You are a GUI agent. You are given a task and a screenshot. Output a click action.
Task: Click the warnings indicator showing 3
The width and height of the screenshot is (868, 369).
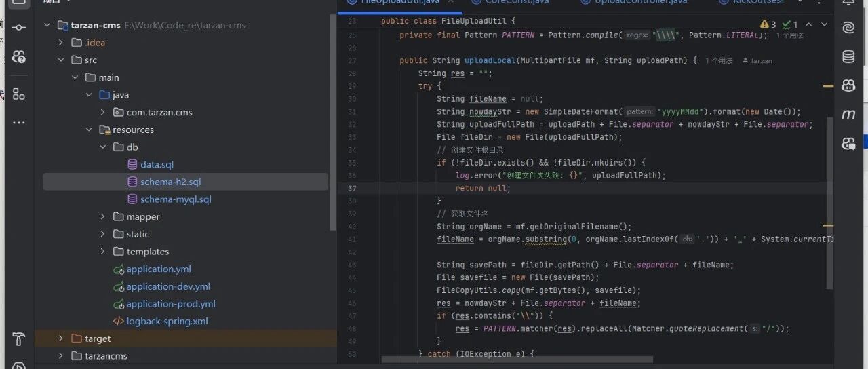coord(768,24)
